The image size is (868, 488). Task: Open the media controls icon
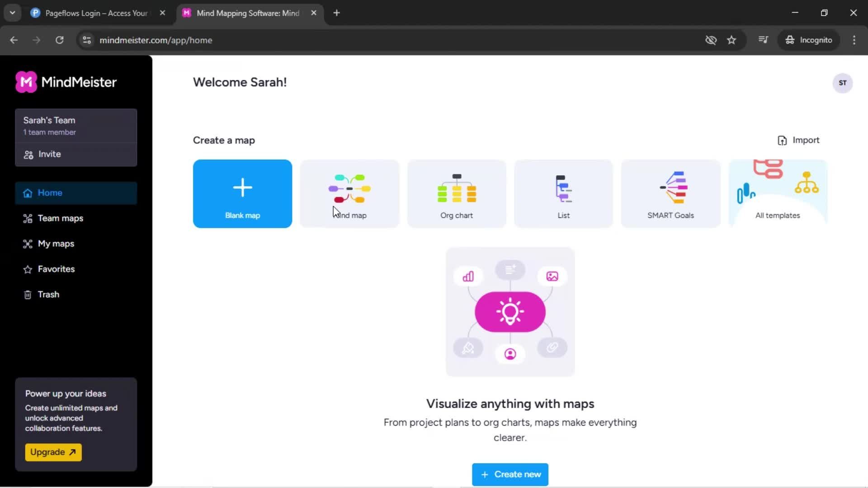point(763,40)
